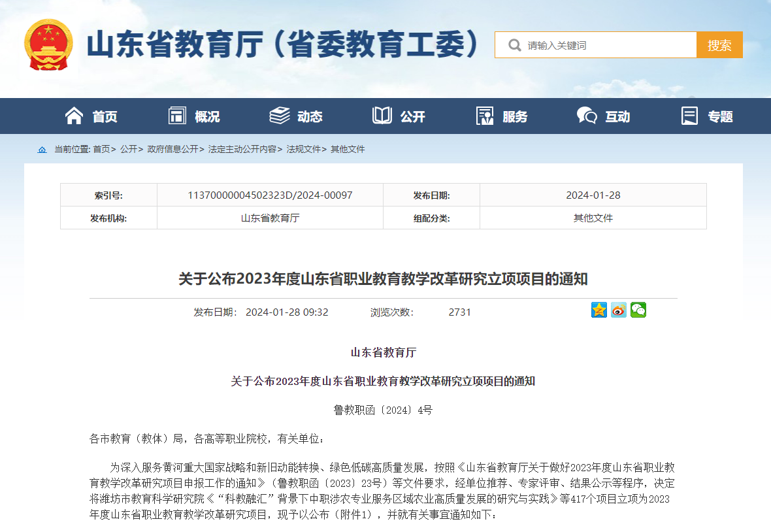
Task: Share to Weibo via the eye icon
Action: coord(619,310)
